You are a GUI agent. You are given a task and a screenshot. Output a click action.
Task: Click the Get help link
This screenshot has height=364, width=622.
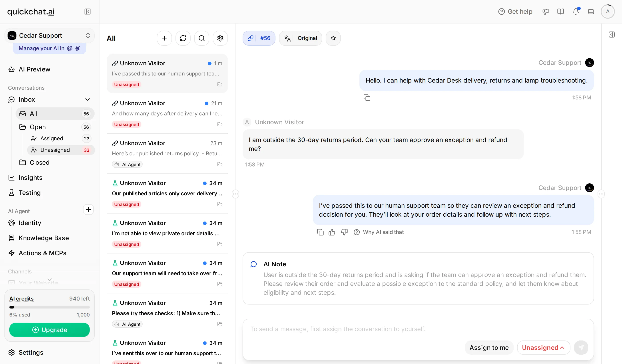[515, 12]
